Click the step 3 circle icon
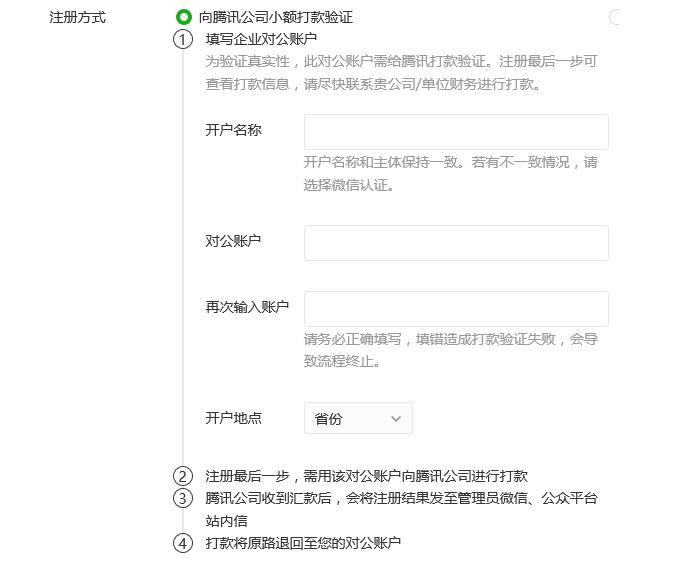690x561 pixels. click(182, 498)
